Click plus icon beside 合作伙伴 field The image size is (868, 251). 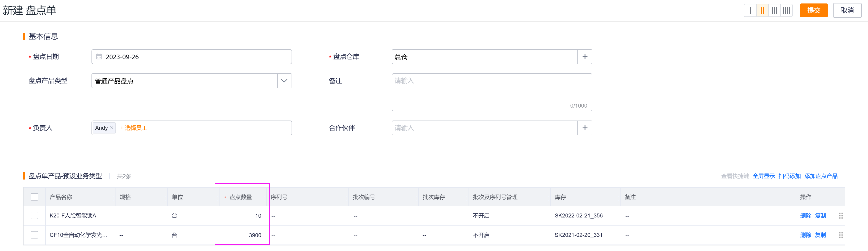pyautogui.click(x=585, y=128)
